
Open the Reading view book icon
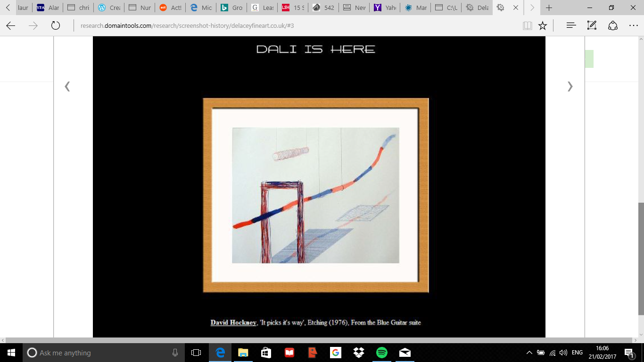528,25
